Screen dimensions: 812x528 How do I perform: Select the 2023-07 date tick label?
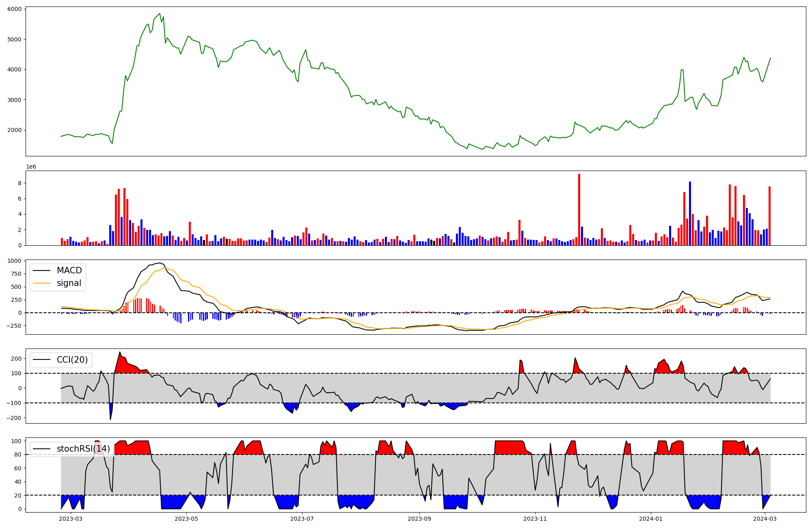click(302, 519)
